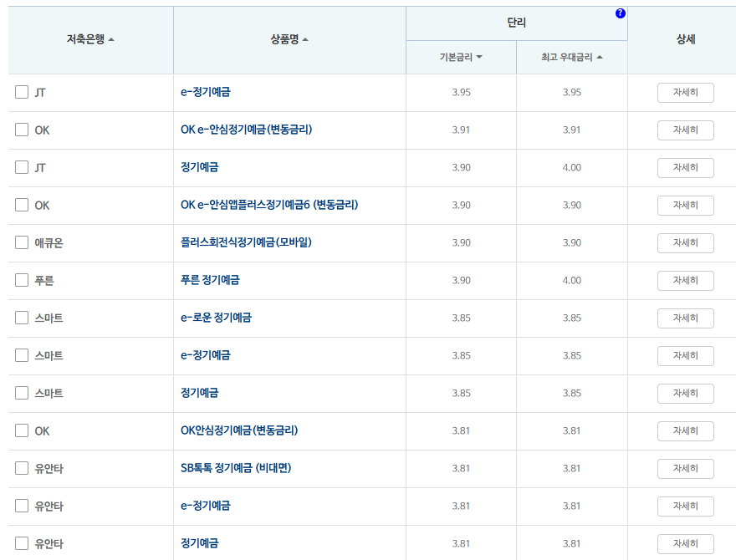Click 자세히 for OK안심정기예금(변동금리)
The width and height of the screenshot is (736, 560).
click(685, 431)
